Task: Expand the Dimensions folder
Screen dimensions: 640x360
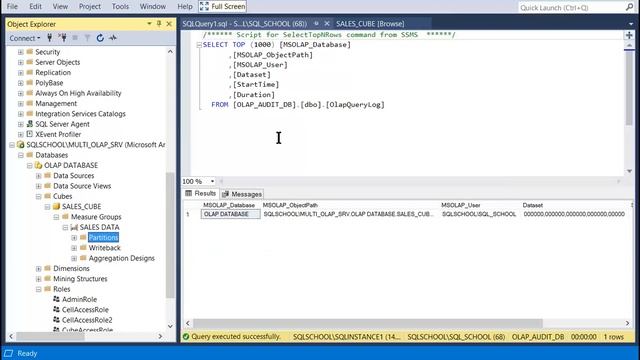Action: tap(38, 269)
